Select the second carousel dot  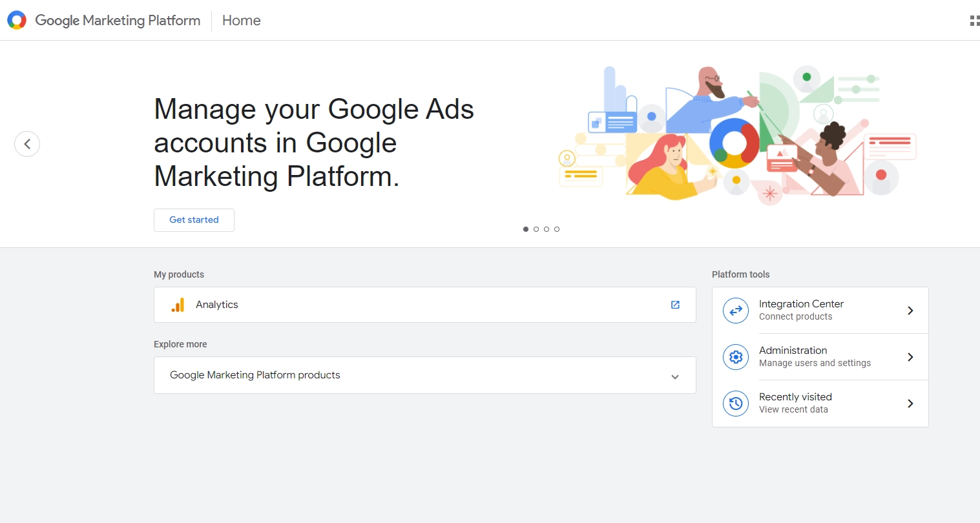pos(536,229)
